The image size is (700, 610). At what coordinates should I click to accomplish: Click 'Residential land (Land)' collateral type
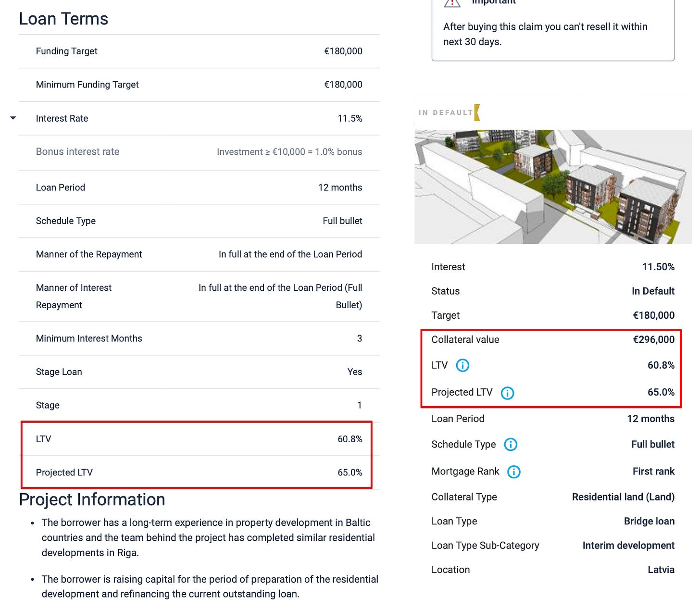623,497
